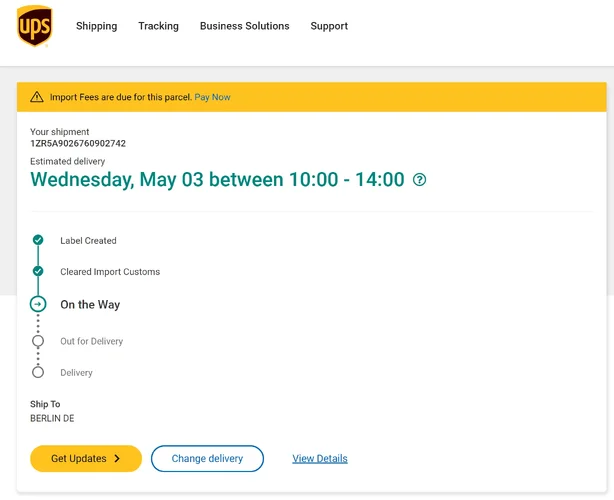This screenshot has width=614, height=500.
Task: Click the Delivery step circle marker
Action: [38, 372]
